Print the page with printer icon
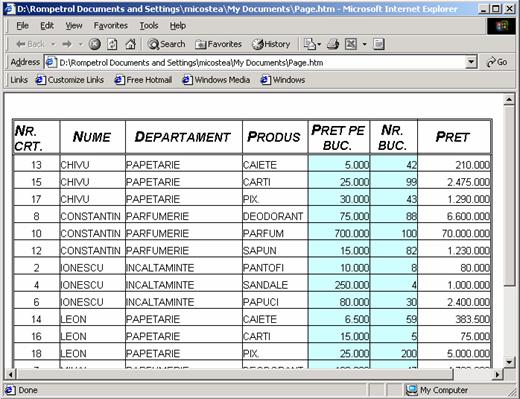Screen dimensions: 520x399 pos(333,44)
